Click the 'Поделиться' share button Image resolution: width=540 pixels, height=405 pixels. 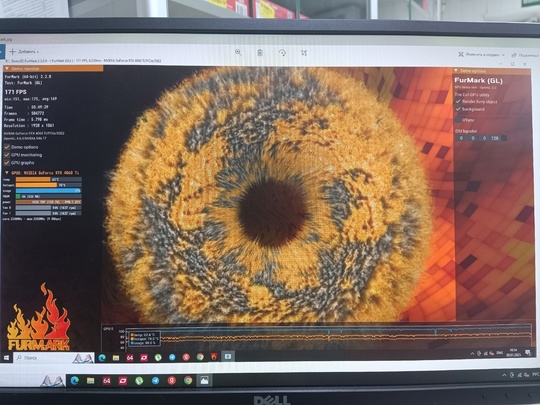tap(525, 55)
